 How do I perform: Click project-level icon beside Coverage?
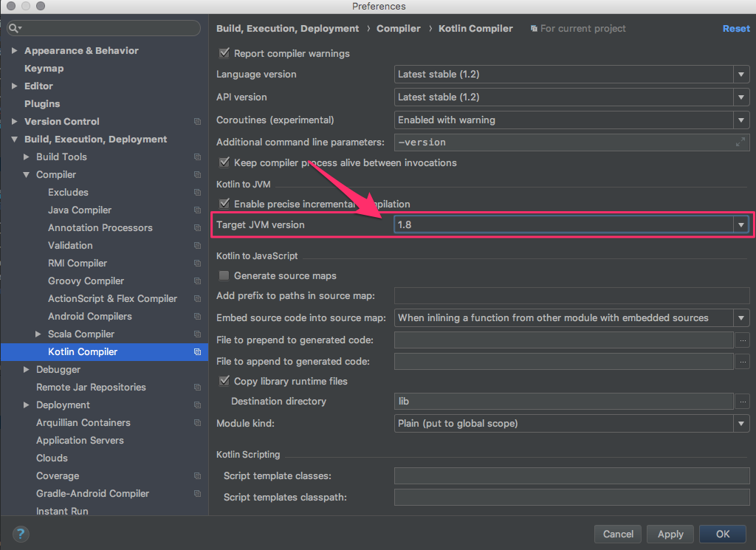pyautogui.click(x=197, y=475)
